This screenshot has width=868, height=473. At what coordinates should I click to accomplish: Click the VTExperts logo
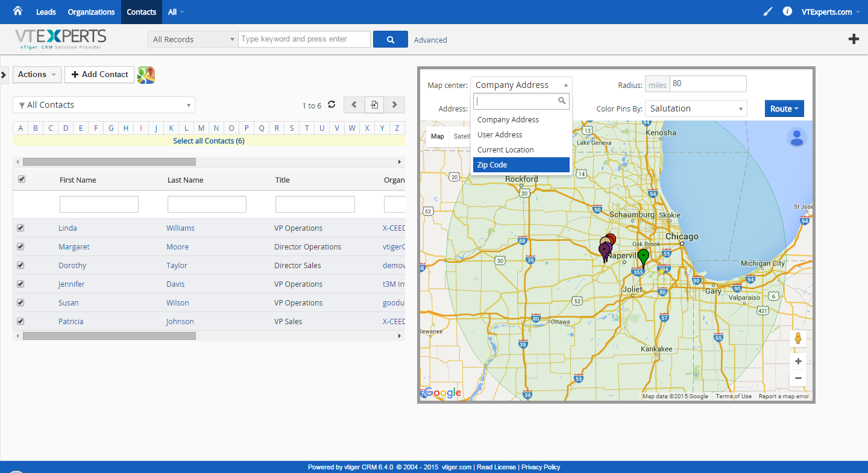click(x=60, y=39)
